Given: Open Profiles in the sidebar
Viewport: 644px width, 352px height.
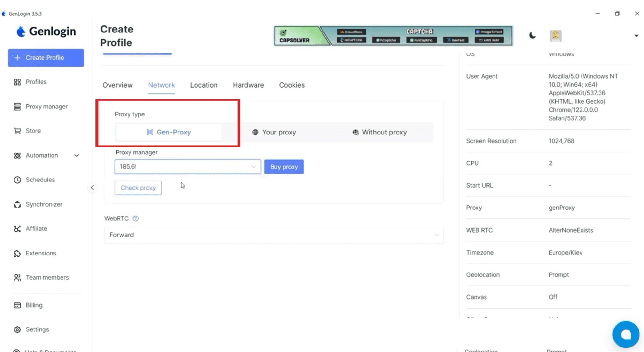Looking at the screenshot, I should click(x=36, y=82).
